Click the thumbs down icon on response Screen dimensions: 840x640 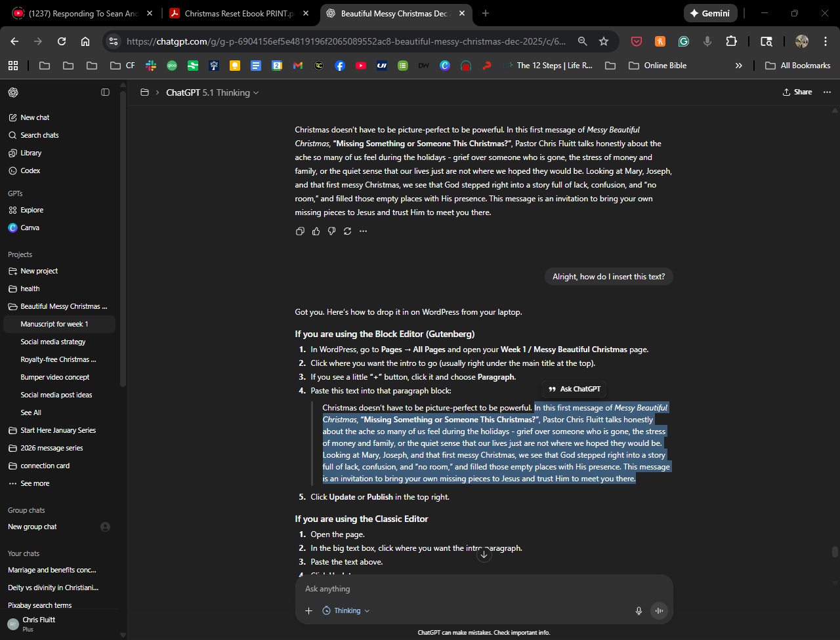331,231
